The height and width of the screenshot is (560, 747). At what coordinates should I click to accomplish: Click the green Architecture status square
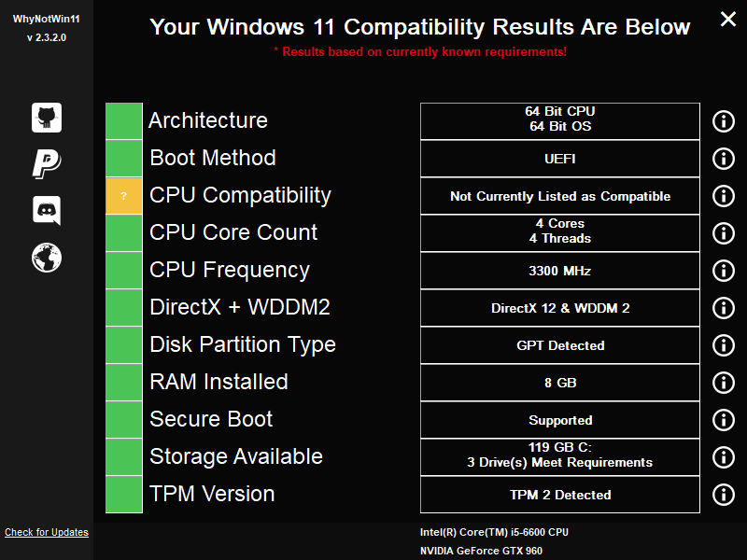[124, 121]
